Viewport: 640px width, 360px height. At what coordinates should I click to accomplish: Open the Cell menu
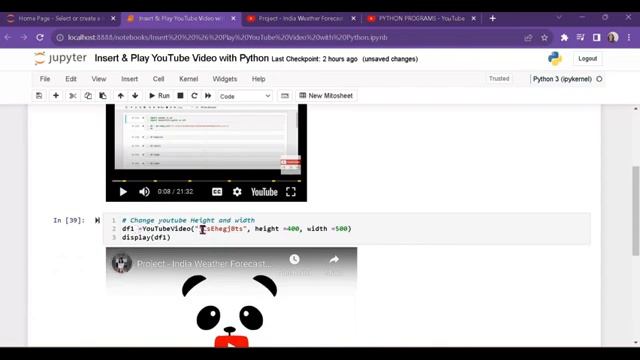[158, 79]
